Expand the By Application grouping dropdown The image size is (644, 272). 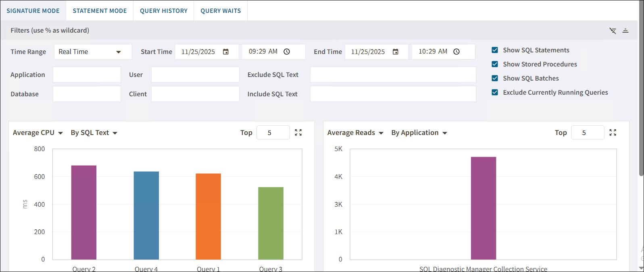click(419, 133)
